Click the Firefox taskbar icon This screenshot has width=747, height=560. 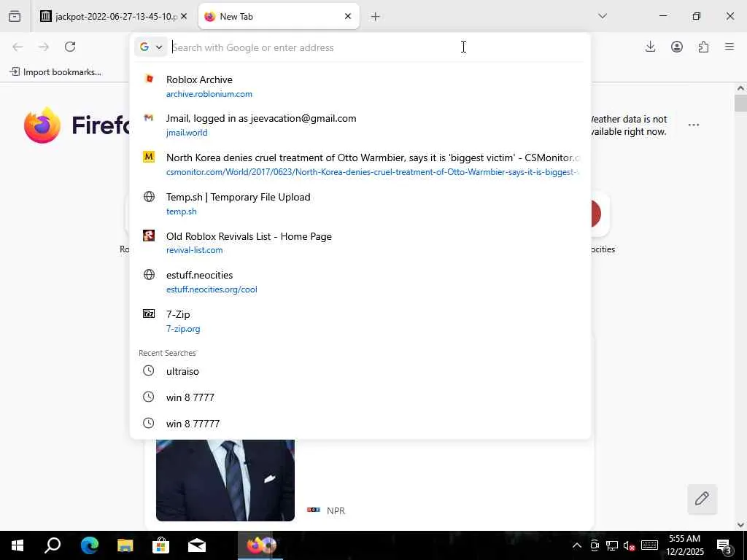click(x=260, y=545)
